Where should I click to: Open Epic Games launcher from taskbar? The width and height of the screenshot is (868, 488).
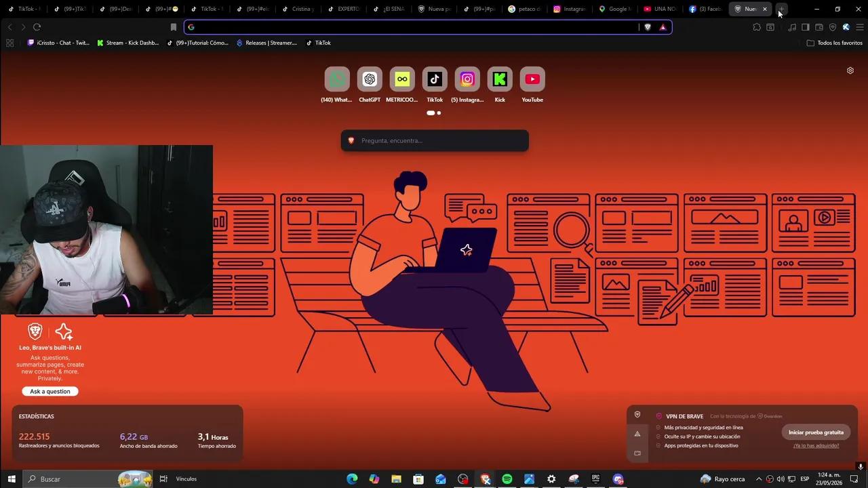click(x=596, y=479)
